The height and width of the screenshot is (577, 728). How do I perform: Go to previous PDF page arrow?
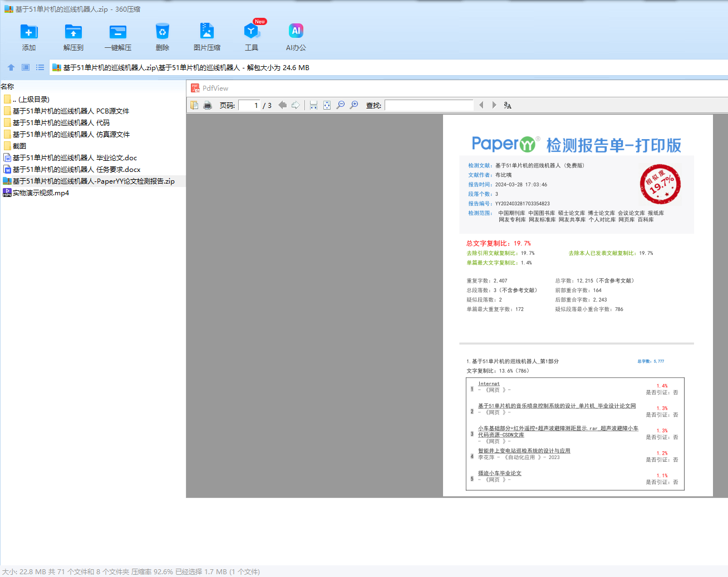[x=283, y=105]
